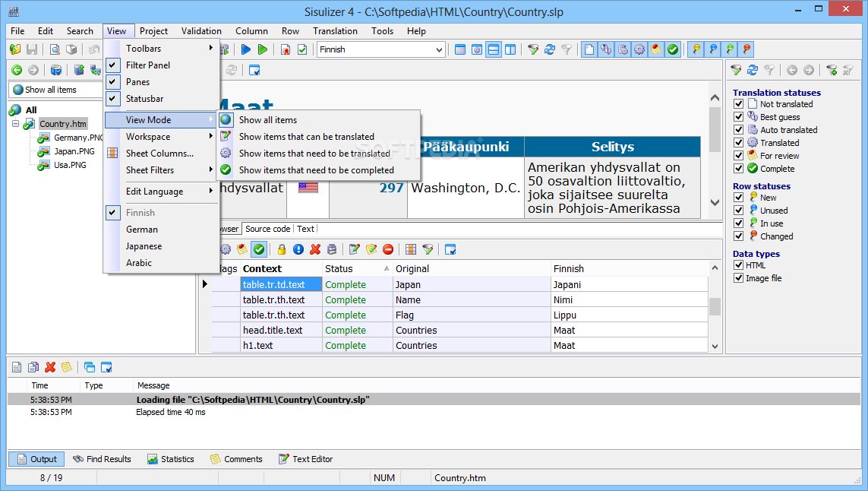Viewport: 868px width, 491px height.
Task: Click the green checkmark Complete status icon in top toolbar
Action: click(x=673, y=49)
